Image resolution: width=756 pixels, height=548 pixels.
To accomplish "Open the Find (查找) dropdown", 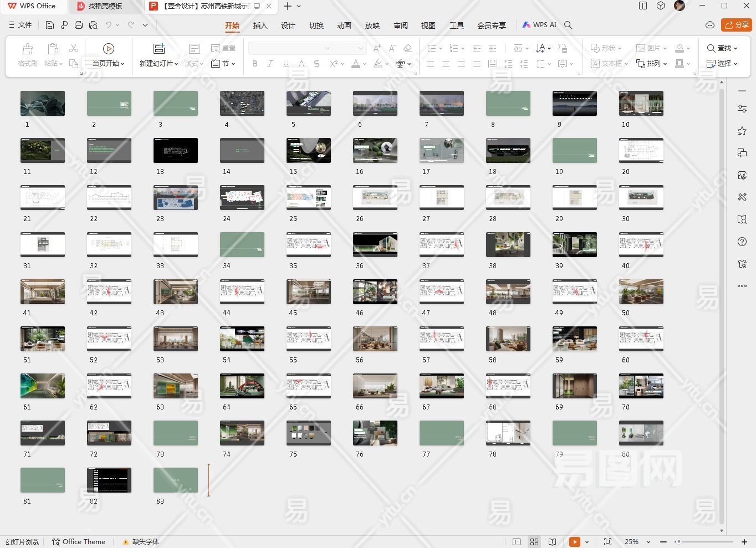I will coord(723,48).
